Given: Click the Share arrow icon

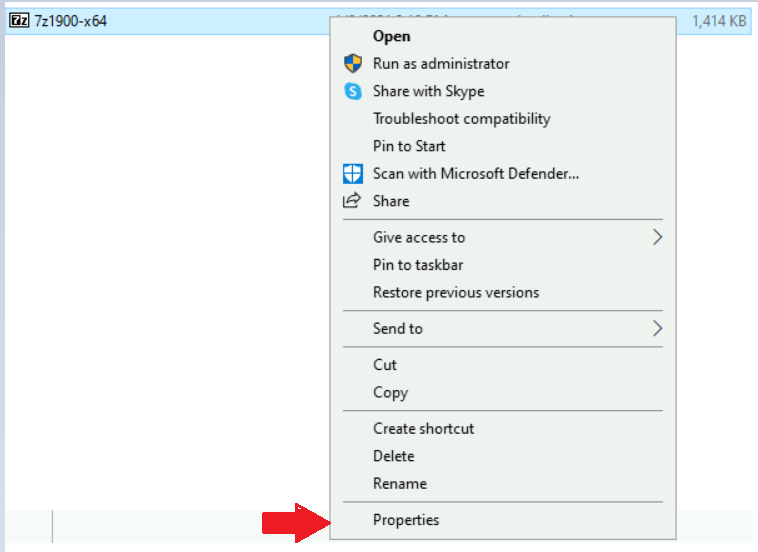Looking at the screenshot, I should click(x=352, y=201).
